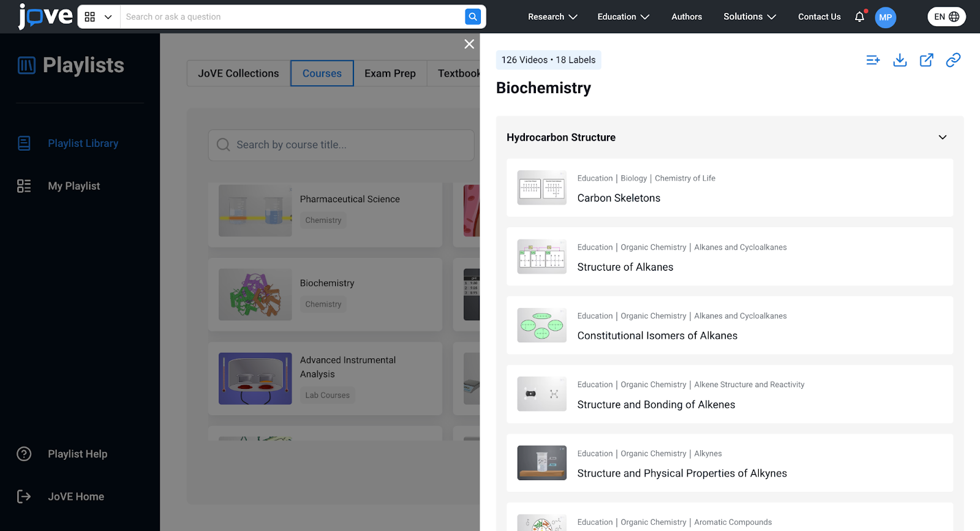Click the download playlist icon

tap(900, 60)
